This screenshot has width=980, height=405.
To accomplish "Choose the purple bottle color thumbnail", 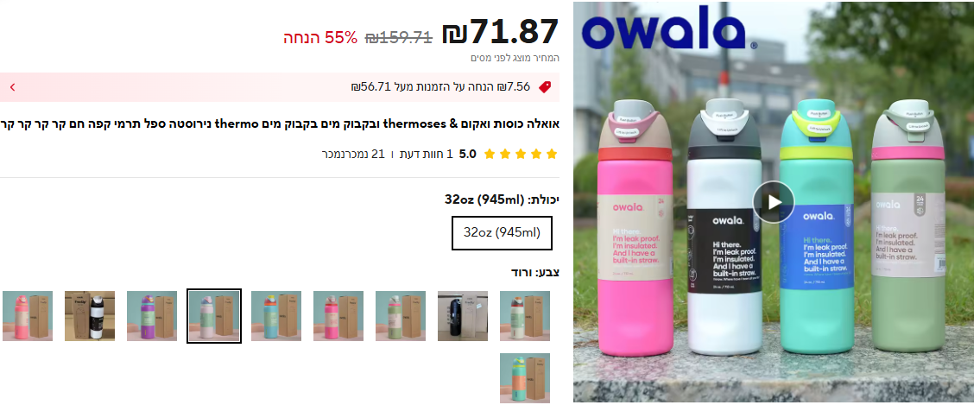I will click(x=152, y=316).
